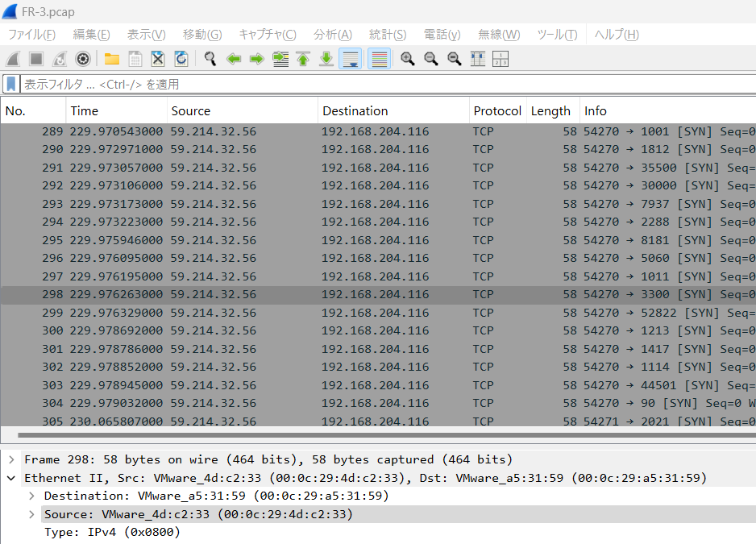Viewport: 756px width, 544px height.
Task: Open the 無線(W) menu
Action: click(x=499, y=34)
